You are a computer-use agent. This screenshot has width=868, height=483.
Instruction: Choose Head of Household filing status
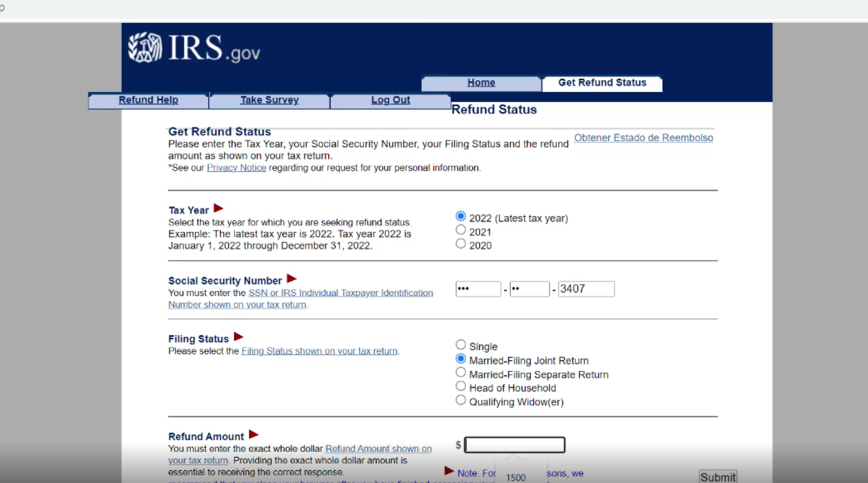461,386
